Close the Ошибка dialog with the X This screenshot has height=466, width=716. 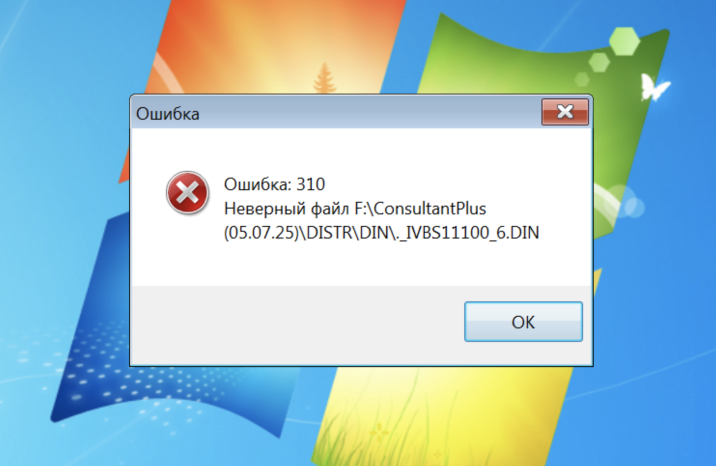point(565,111)
